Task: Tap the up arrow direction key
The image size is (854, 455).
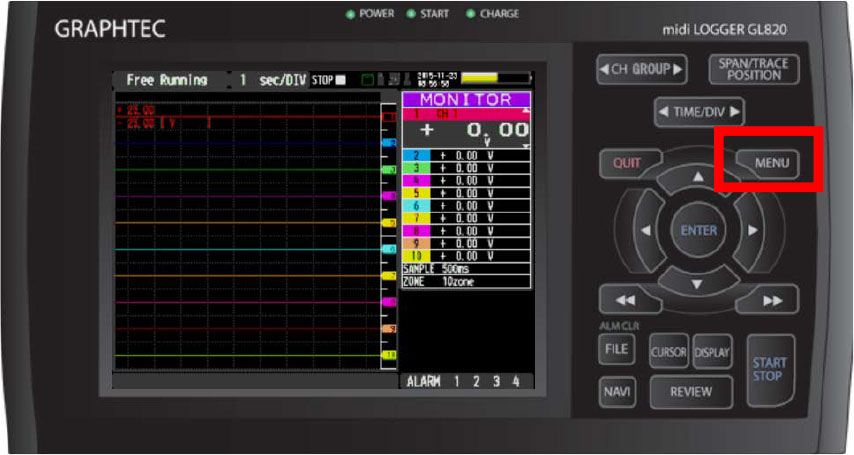Action: pos(698,176)
